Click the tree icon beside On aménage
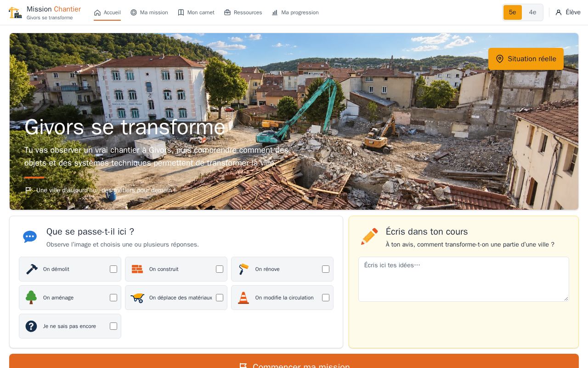588x368 pixels. (x=31, y=298)
